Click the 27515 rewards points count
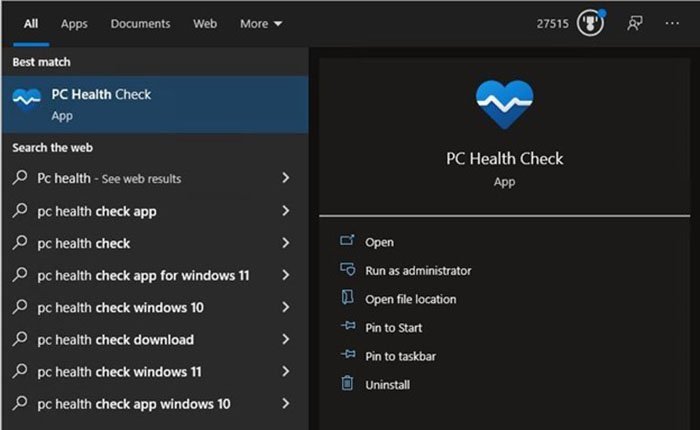 pos(553,24)
